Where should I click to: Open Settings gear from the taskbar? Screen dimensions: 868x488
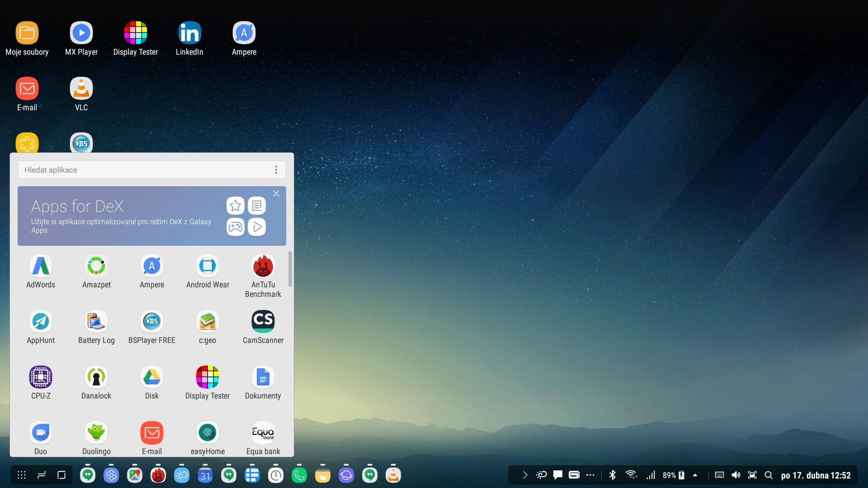coord(111,475)
